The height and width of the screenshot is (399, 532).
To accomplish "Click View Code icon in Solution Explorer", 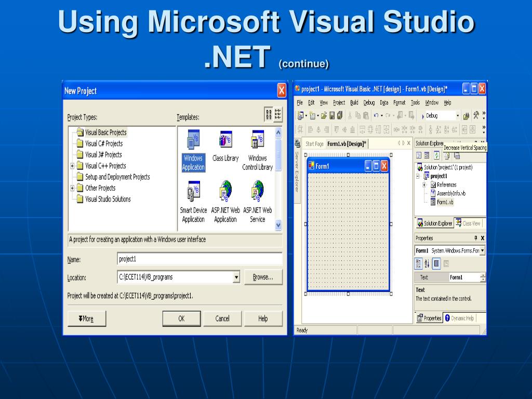I will tap(419, 155).
